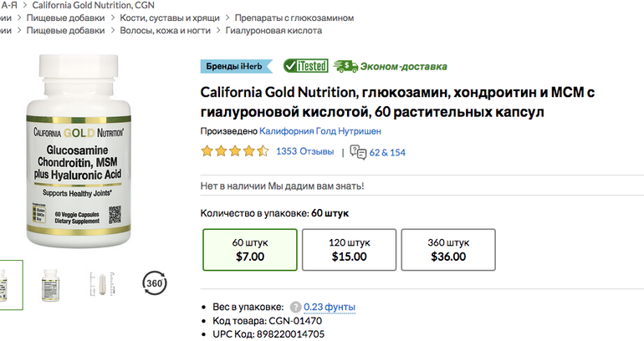Select the 120 штук package option

[348, 250]
